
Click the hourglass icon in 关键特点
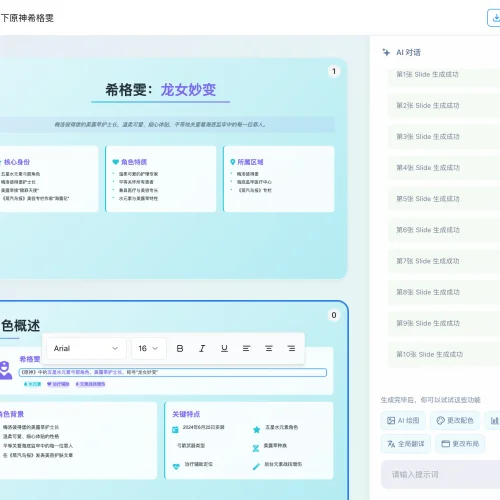(x=256, y=448)
